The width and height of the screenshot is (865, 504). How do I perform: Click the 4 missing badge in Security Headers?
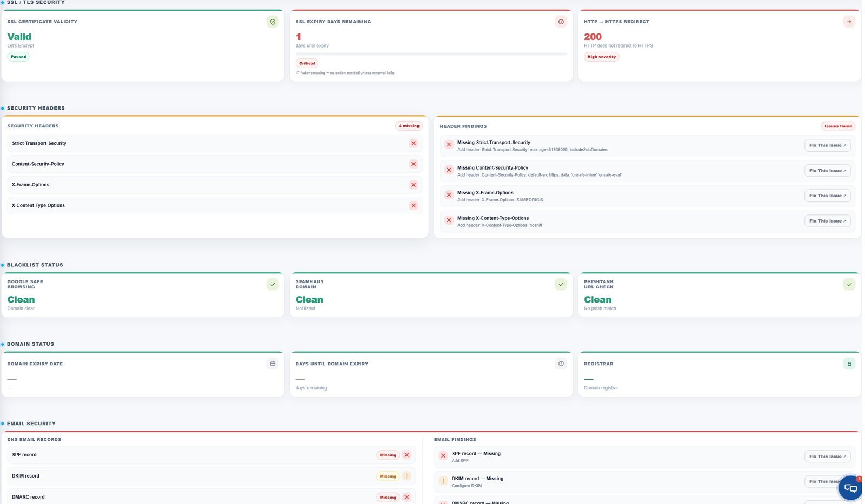pyautogui.click(x=409, y=126)
